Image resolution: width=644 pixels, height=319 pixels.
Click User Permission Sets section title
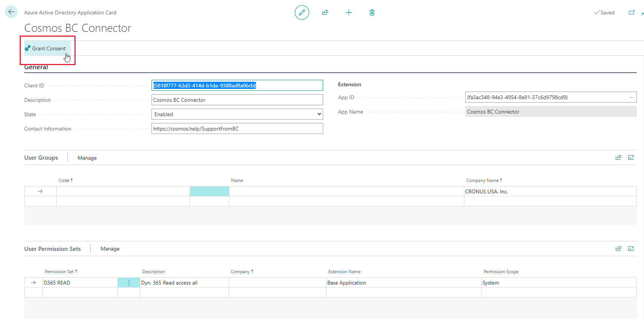pos(53,249)
